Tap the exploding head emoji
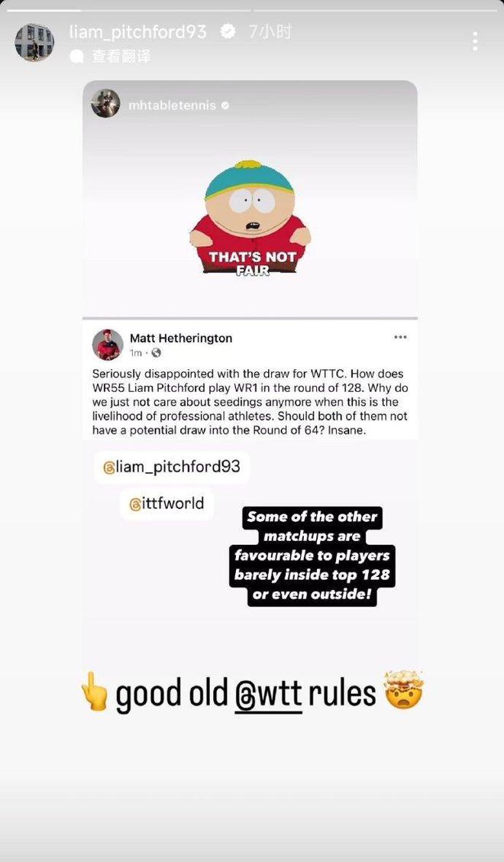This screenshot has height=862, width=504. (404, 690)
